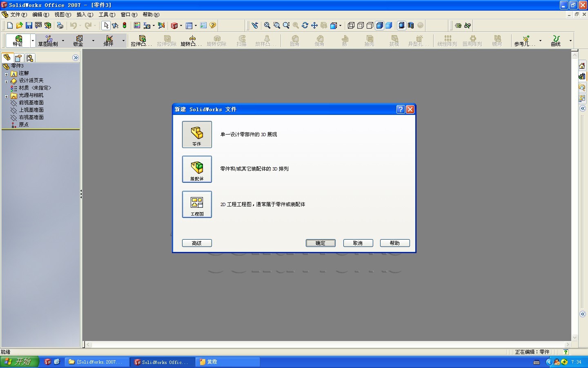Select Shaded With Edges display style
The image size is (588, 368).
click(x=379, y=25)
